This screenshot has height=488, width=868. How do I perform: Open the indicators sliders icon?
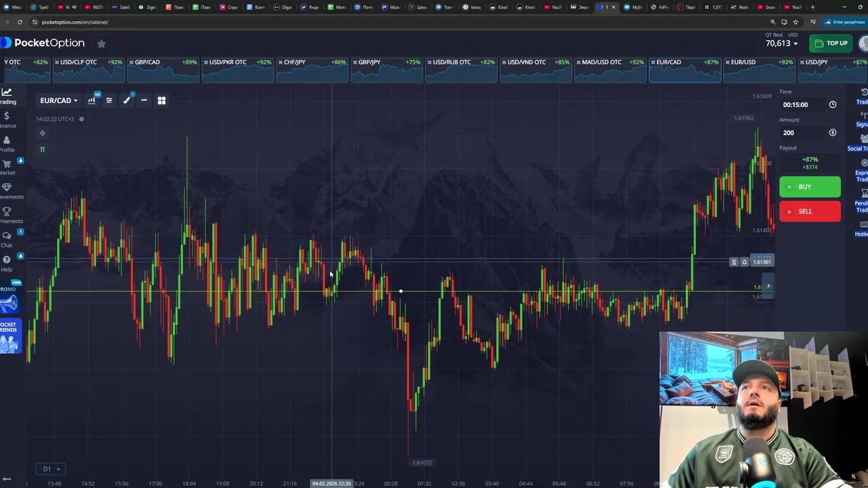click(x=108, y=100)
